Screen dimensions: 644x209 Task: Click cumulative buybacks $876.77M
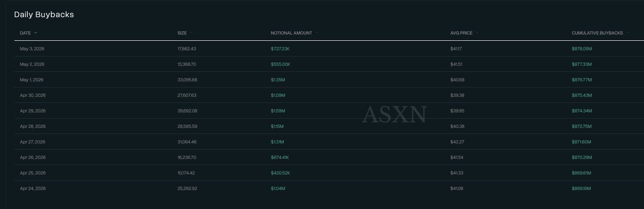(582, 80)
